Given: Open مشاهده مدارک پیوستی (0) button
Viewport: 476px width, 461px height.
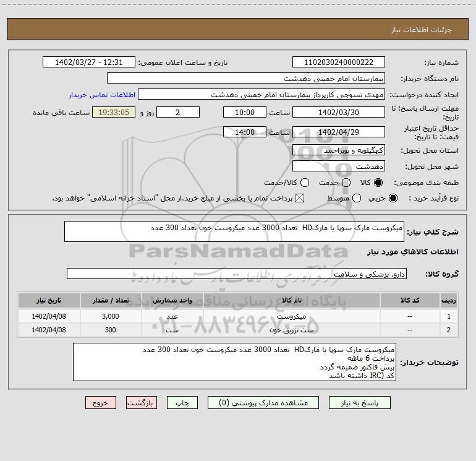Looking at the screenshot, I should [263, 403].
